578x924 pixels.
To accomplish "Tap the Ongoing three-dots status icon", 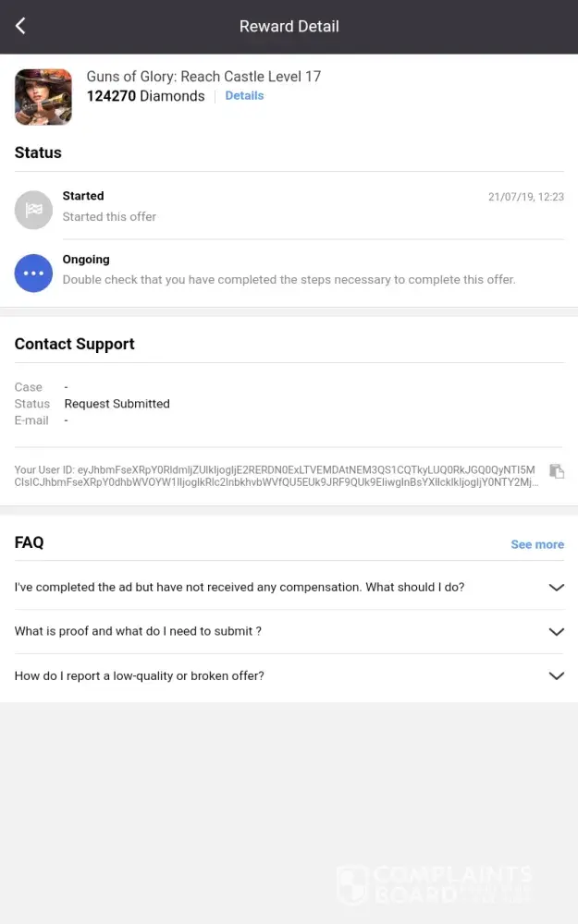I will coord(33,274).
